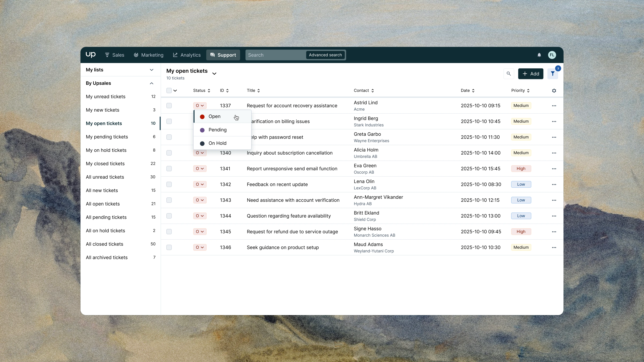The height and width of the screenshot is (362, 644).
Task: Click the Medium priority badge for ticket 1337
Action: (521, 106)
